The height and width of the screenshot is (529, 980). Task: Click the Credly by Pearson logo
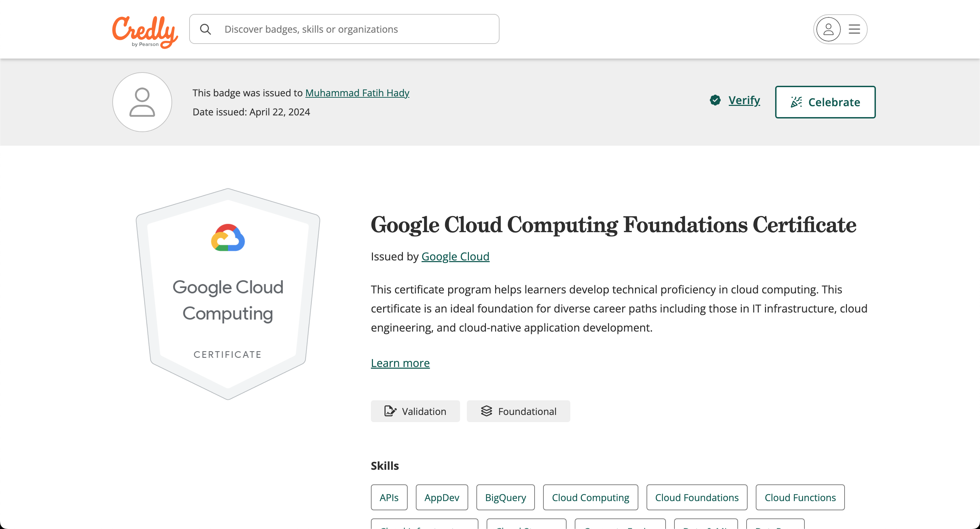tap(145, 31)
